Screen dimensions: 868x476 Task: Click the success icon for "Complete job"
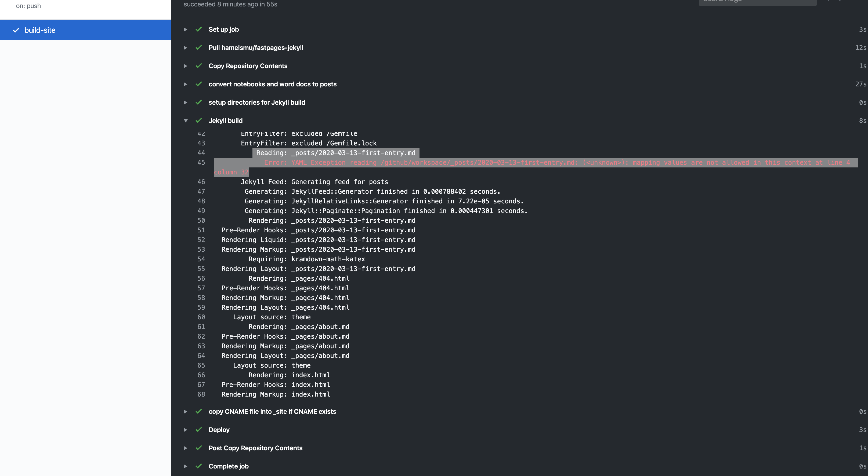pos(199,466)
